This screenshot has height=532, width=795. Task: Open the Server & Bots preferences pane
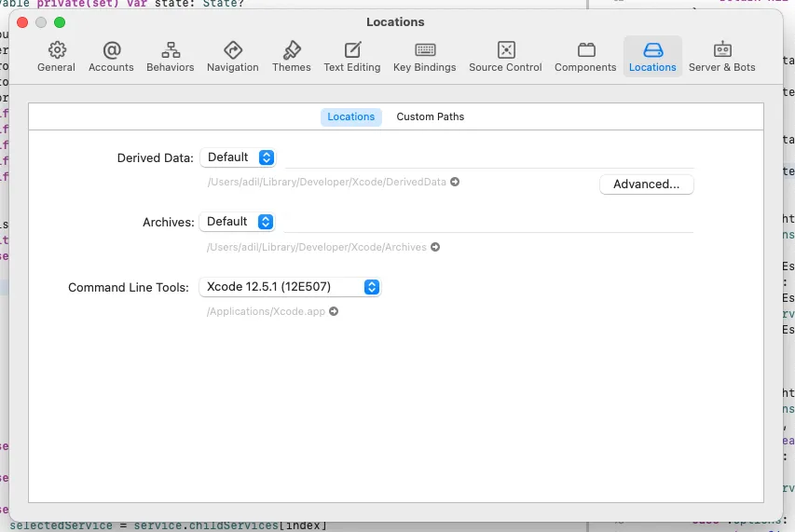tap(722, 57)
